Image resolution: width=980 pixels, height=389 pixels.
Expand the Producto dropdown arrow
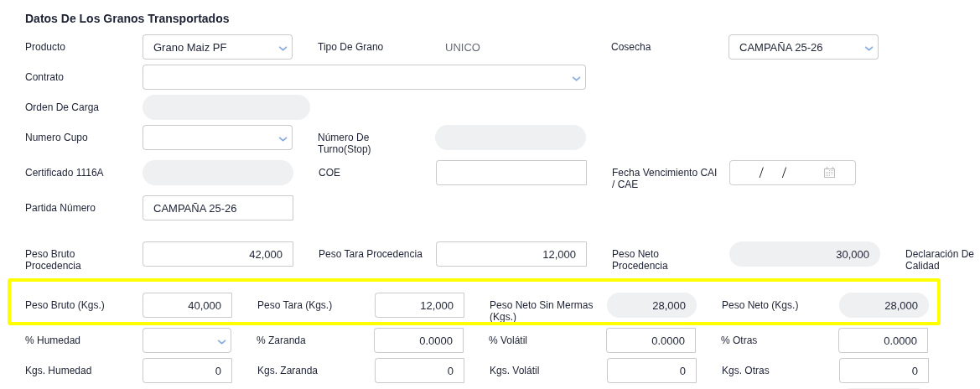(283, 48)
